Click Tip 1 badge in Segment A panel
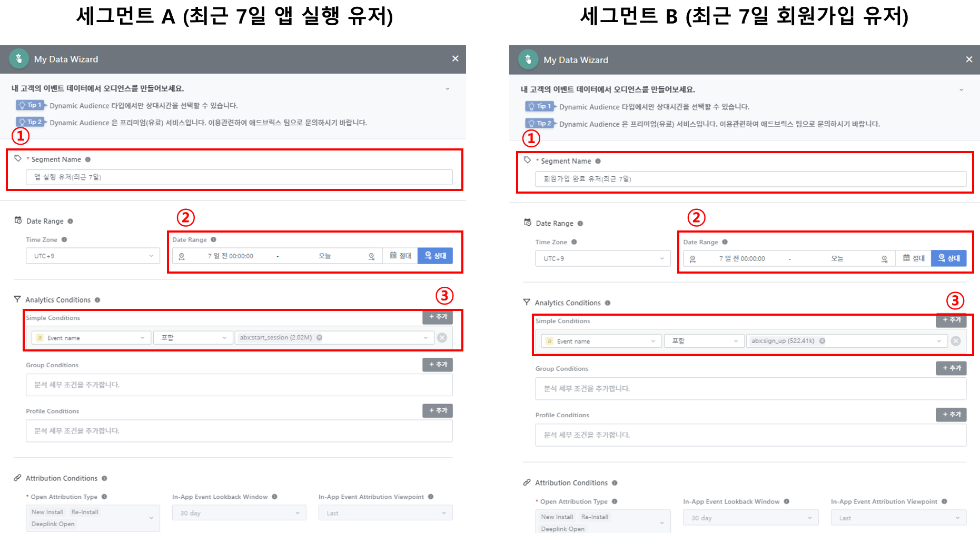This screenshot has width=980, height=533. tap(31, 105)
